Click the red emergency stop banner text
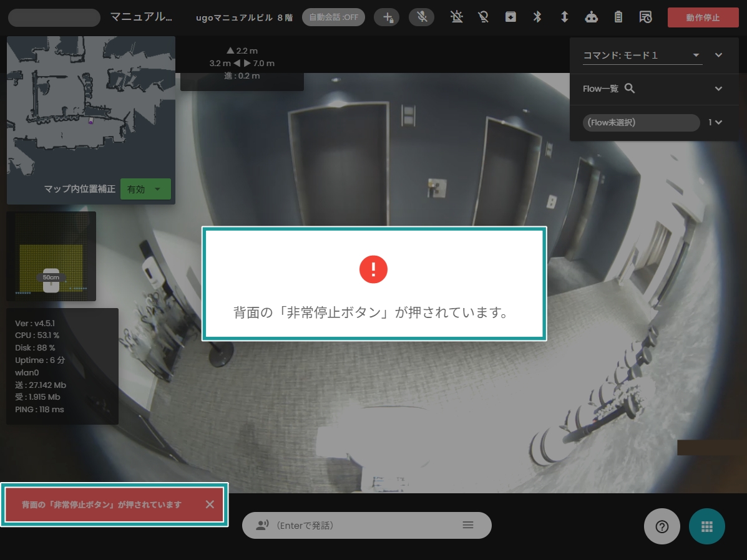Image resolution: width=747 pixels, height=560 pixels. tap(102, 504)
